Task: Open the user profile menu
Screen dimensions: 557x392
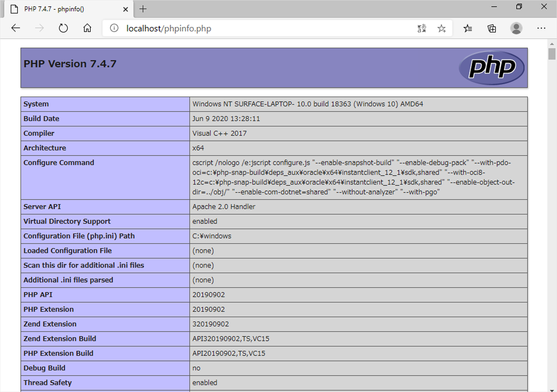Action: click(516, 28)
